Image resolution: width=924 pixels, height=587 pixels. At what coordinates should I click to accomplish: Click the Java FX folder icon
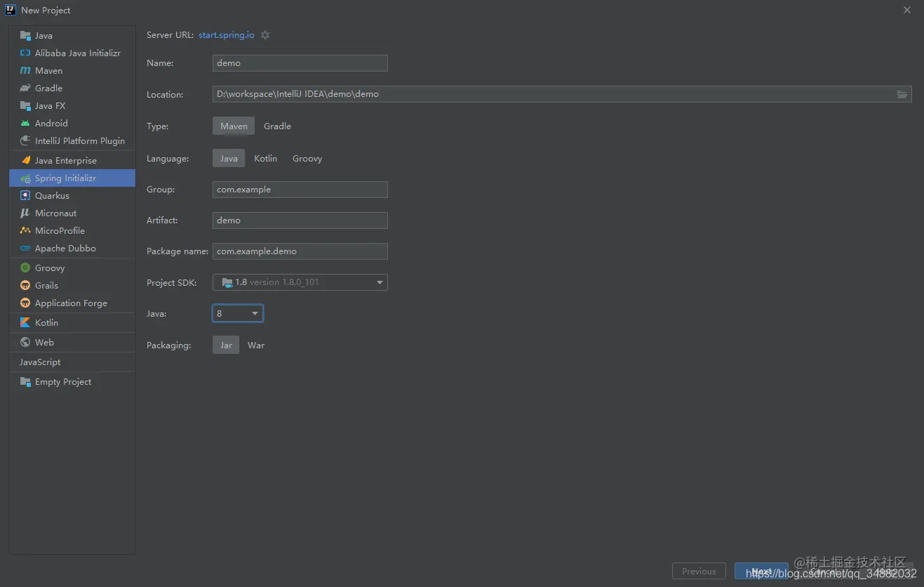pyautogui.click(x=25, y=105)
